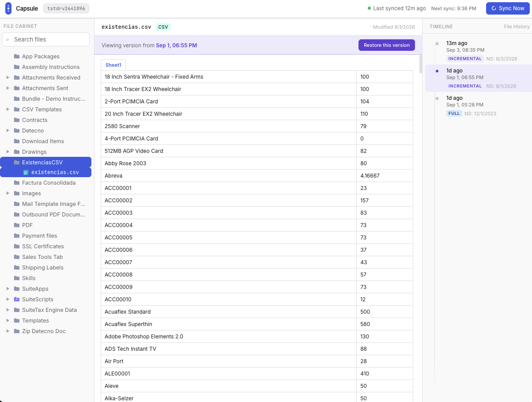The image size is (532, 402).
Task: Click the spreadsheet vertical scrollbar
Action: coord(420,64)
